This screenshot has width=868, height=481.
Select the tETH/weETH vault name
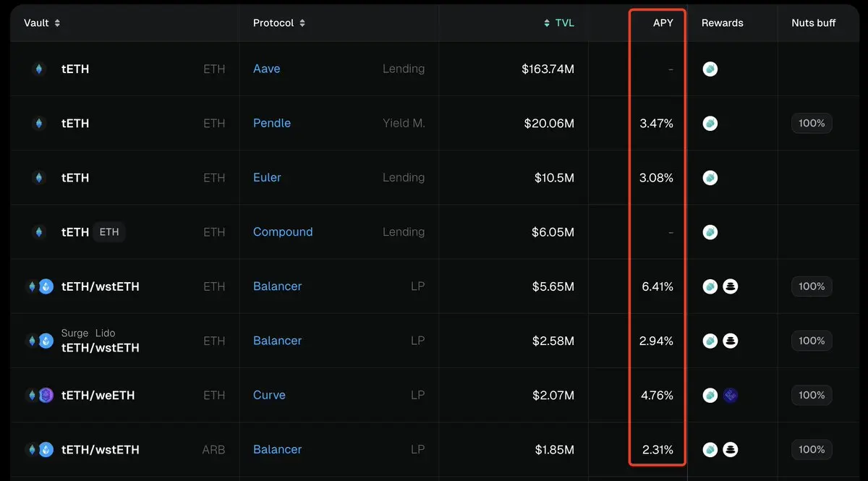click(x=98, y=395)
